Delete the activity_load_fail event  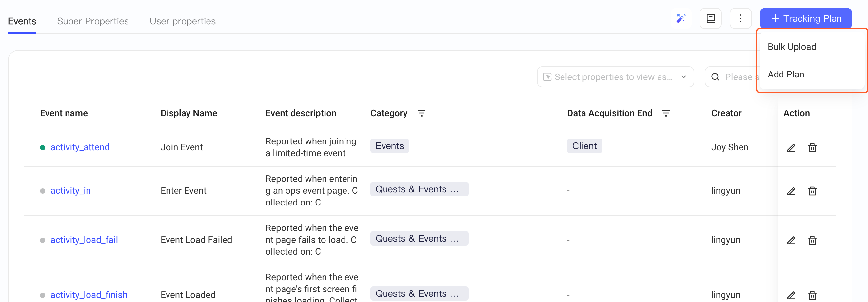click(x=812, y=240)
